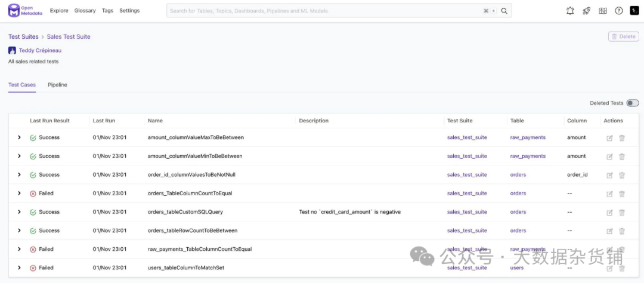Open Teddy Crépineau owner profile link

click(x=40, y=51)
